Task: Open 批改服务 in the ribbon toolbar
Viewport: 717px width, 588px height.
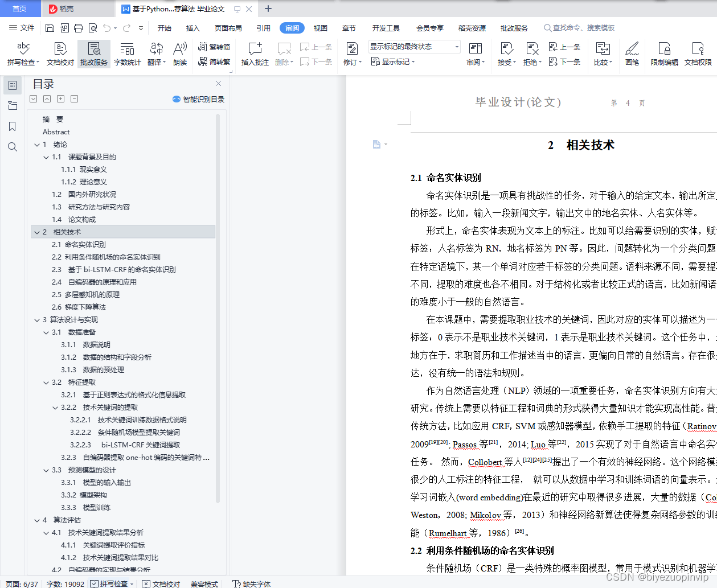Action: click(x=94, y=54)
